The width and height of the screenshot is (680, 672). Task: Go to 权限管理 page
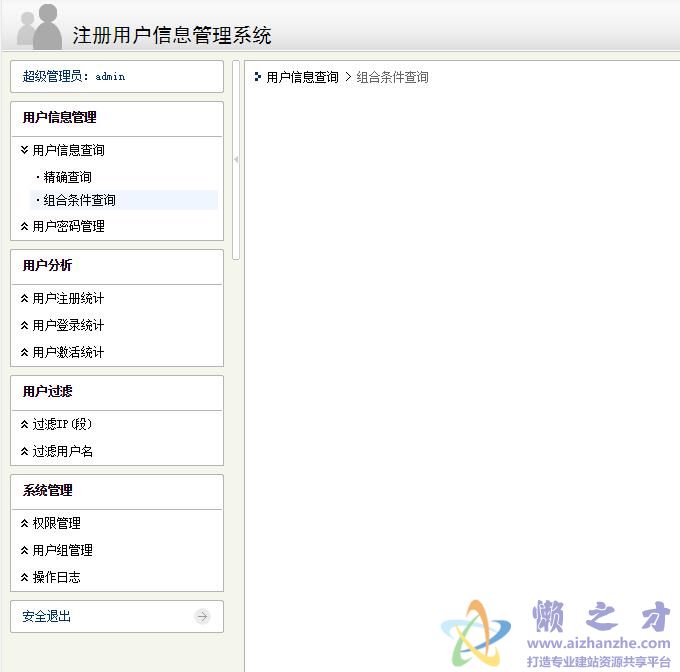point(56,523)
